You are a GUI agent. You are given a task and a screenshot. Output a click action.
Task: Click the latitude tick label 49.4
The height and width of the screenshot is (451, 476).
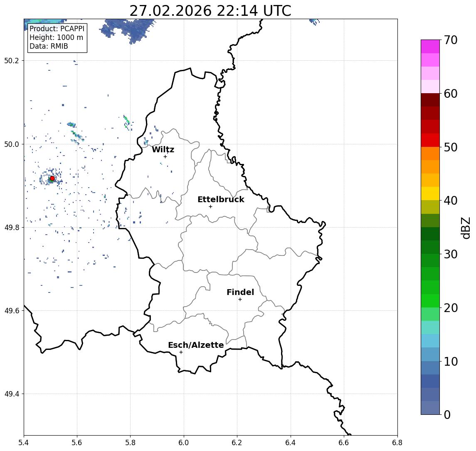11,394
